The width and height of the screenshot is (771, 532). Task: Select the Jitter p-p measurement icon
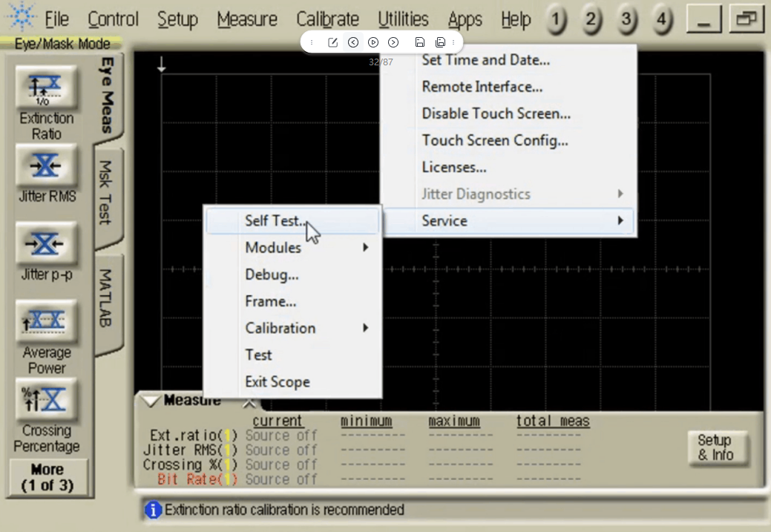click(46, 243)
